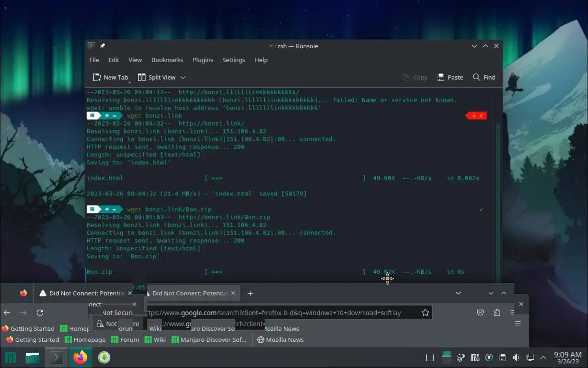Viewport: 588px width, 368px height.
Task: Go forward with Firefox forward arrow
Action: (23, 313)
